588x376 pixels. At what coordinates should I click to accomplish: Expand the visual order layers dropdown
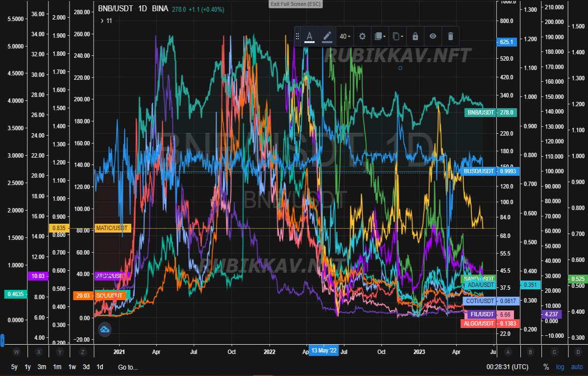[x=380, y=36]
